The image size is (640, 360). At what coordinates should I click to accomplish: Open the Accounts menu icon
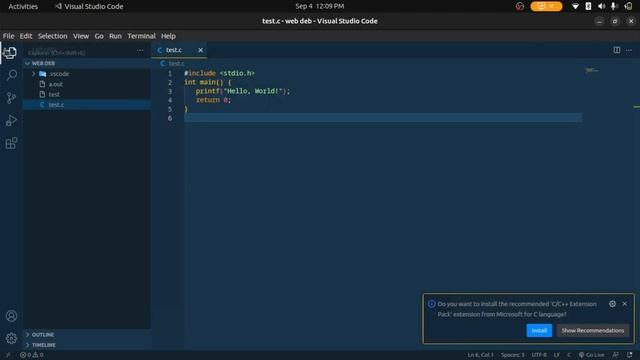11,316
